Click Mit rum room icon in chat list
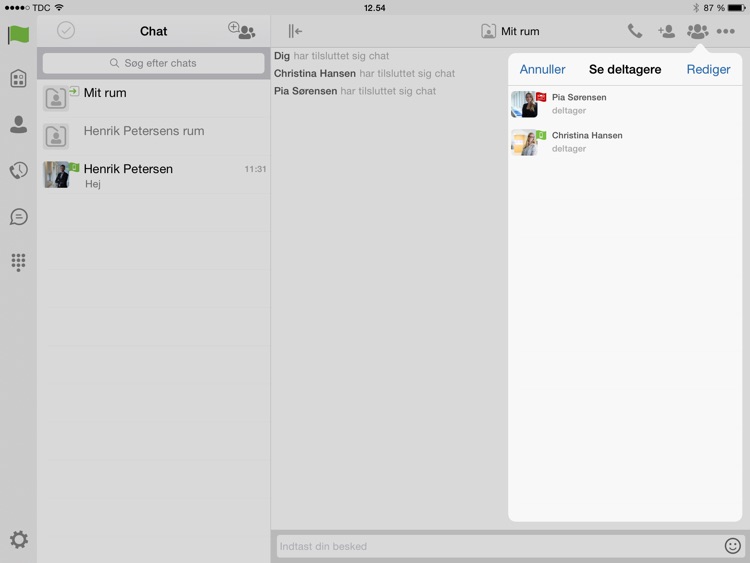Screen dimensions: 750x563 click(x=55, y=98)
